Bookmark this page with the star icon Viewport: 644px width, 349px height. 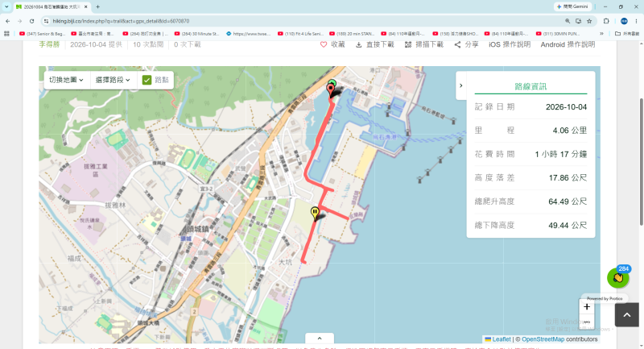point(589,21)
